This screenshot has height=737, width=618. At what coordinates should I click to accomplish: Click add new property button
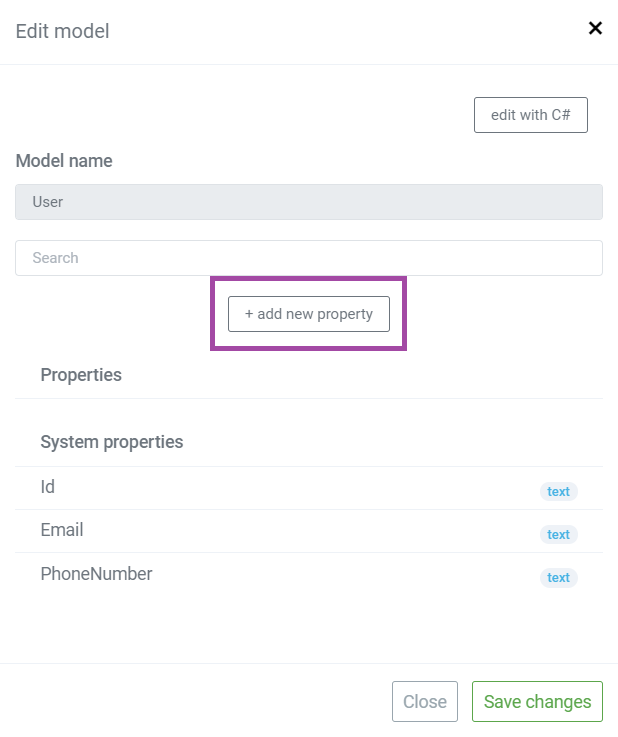(x=309, y=314)
